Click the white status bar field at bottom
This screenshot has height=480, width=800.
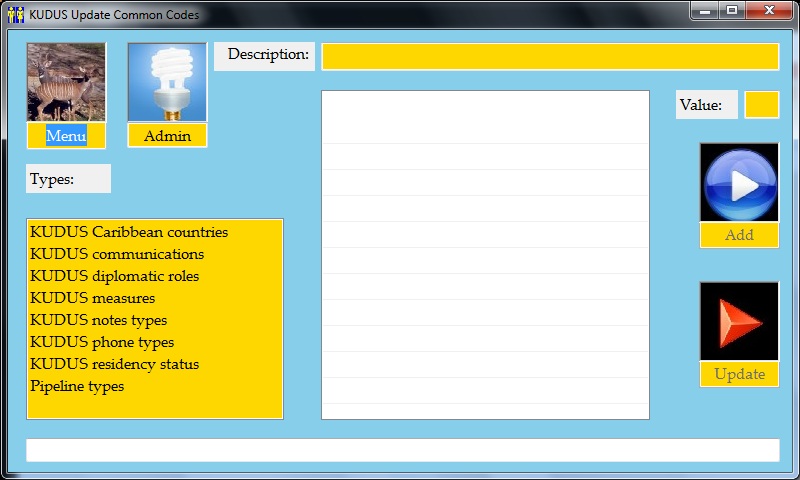(402, 450)
